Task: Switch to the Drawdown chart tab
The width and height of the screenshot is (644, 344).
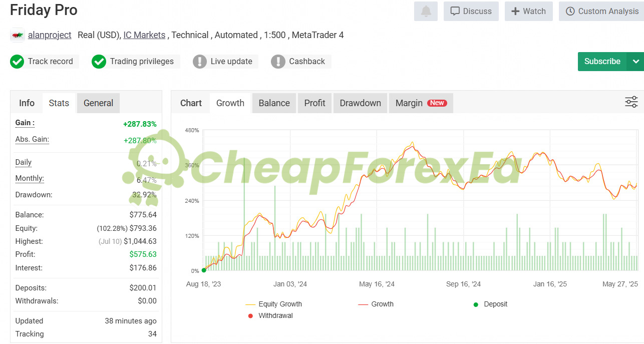Action: pos(361,103)
